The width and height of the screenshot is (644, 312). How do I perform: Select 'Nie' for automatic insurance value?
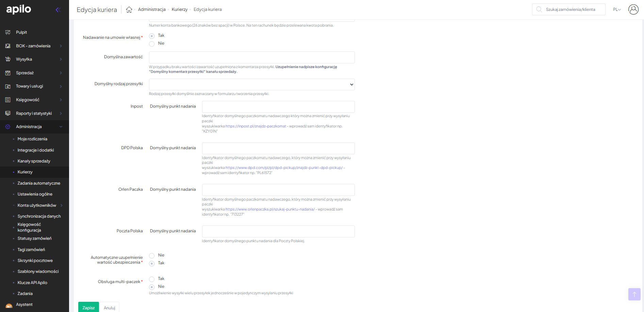[x=152, y=255]
